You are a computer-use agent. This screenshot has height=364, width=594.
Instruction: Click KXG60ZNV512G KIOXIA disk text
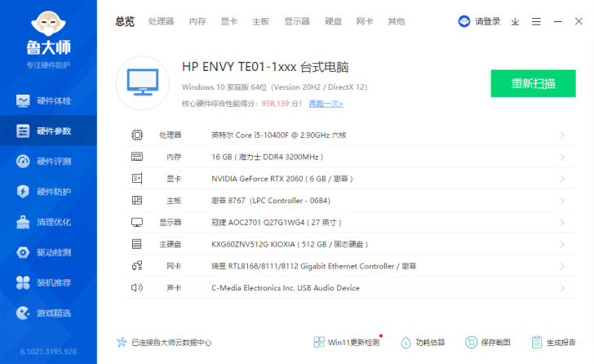point(290,244)
